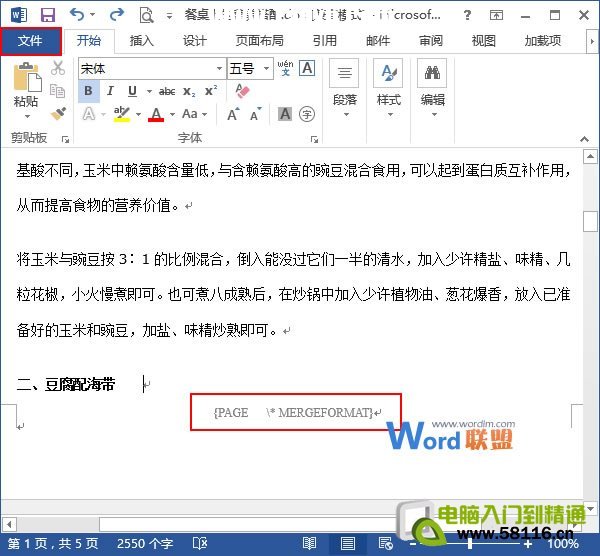Click the Shrink Font icon
The height and width of the screenshot is (556, 600).
tap(256, 114)
